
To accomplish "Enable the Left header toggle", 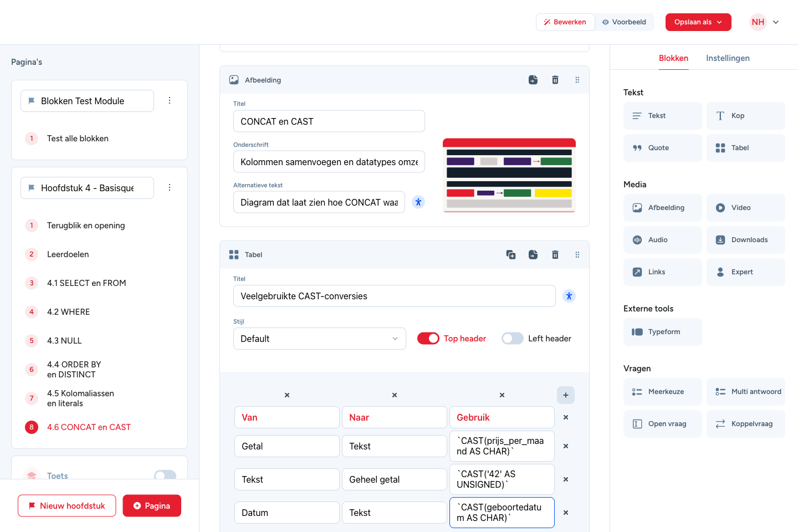I will [513, 339].
